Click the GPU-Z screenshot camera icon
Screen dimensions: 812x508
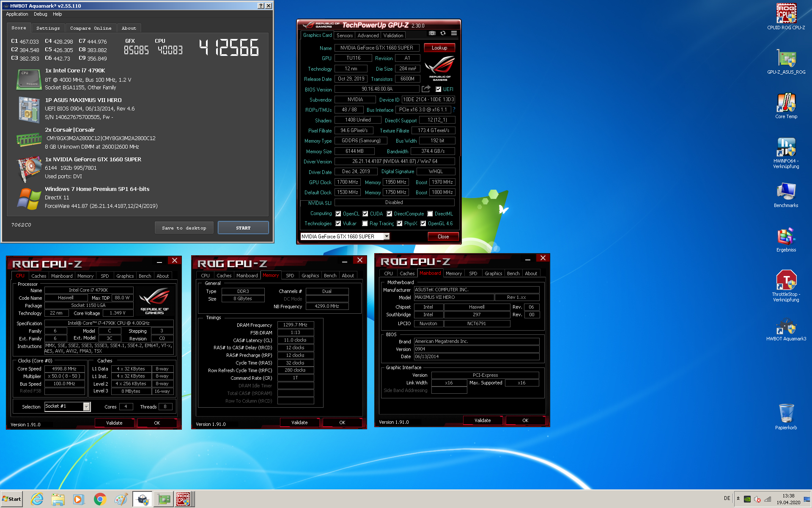point(432,33)
